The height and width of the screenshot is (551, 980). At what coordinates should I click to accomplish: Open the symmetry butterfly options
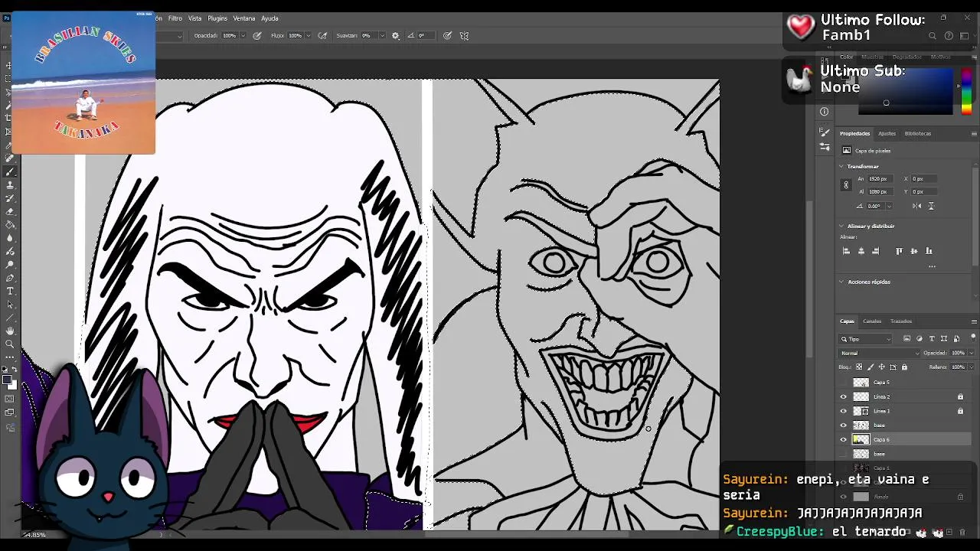[x=464, y=35]
